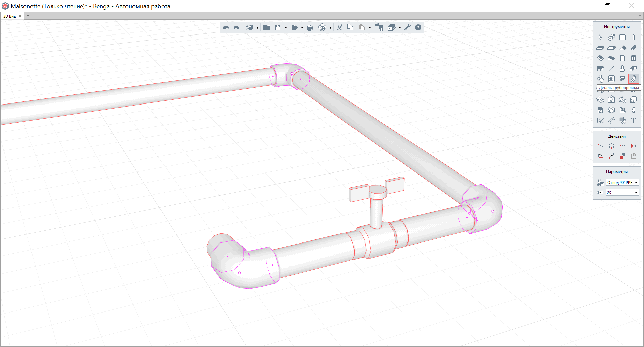Select the Stair tool

pyautogui.click(x=600, y=58)
